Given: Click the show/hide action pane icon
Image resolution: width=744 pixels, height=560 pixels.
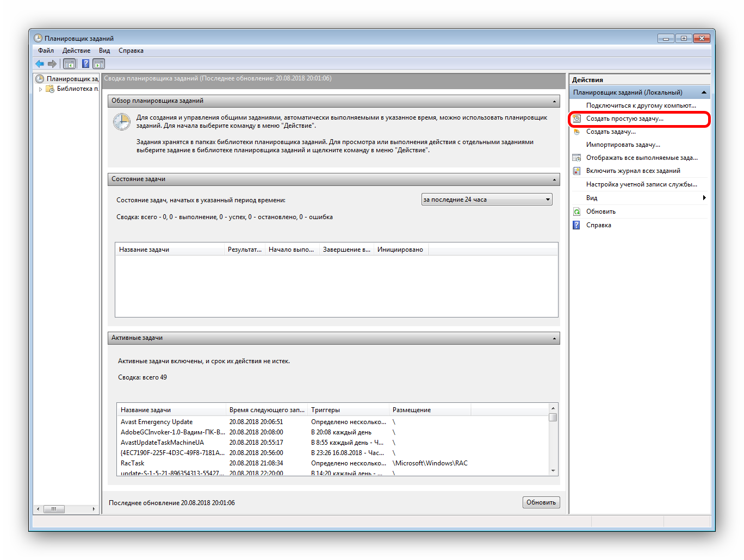Looking at the screenshot, I should click(x=98, y=64).
